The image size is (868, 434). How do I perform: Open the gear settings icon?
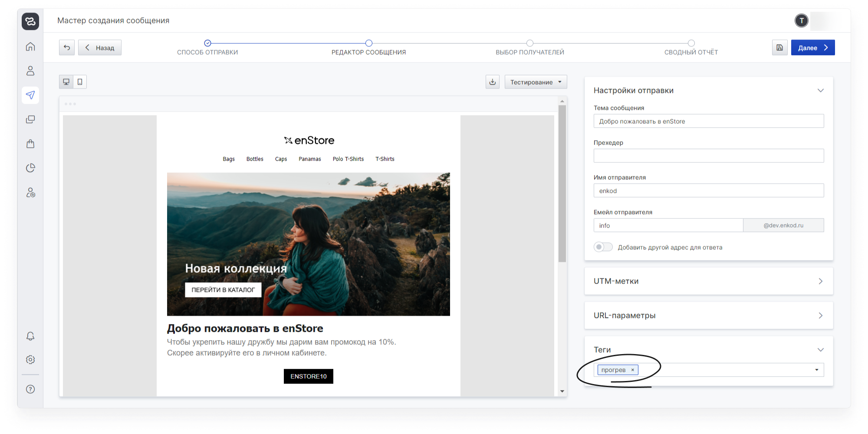(30, 360)
